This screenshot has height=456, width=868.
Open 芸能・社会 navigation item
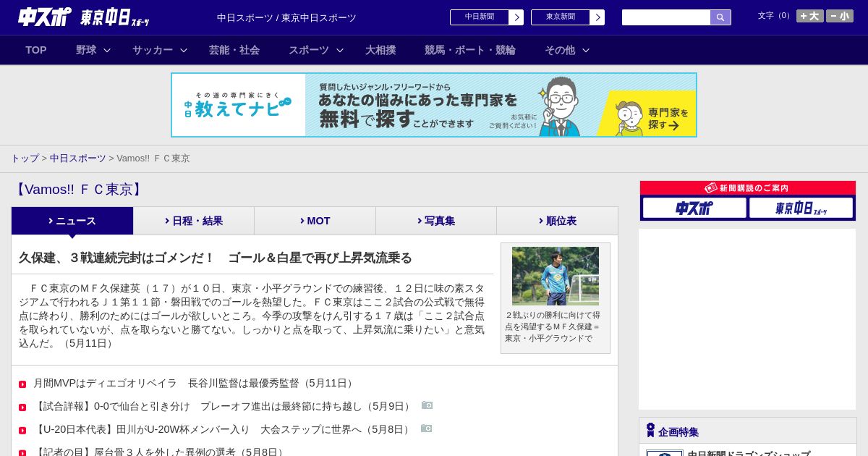point(234,50)
